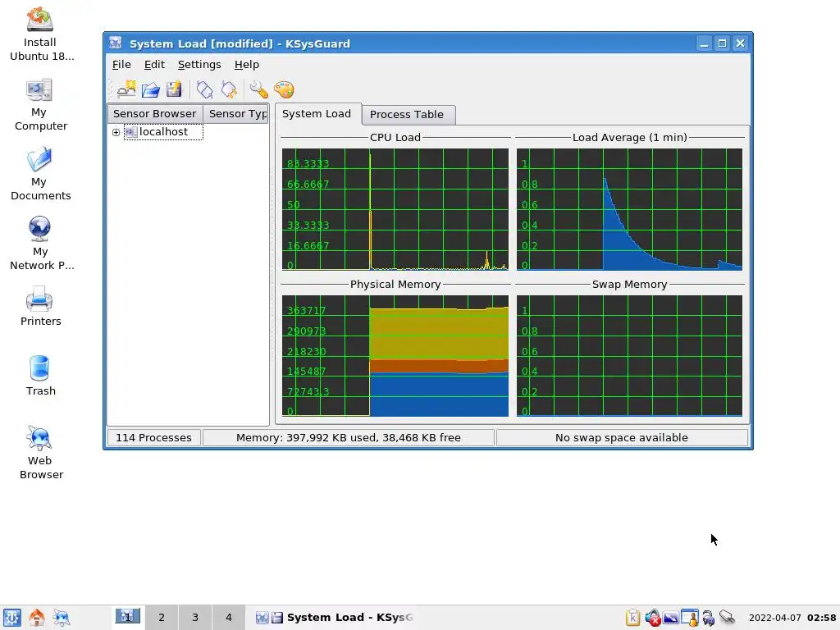
Task: Click the Konqueror browser icon in taskbar
Action: coord(61,618)
